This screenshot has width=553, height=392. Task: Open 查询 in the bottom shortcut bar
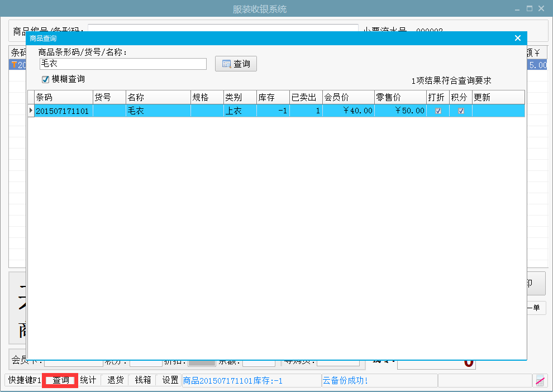[x=60, y=380]
